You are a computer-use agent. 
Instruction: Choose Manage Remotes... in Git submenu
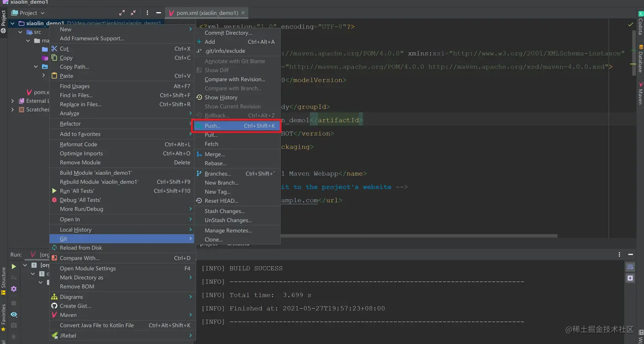click(x=237, y=230)
